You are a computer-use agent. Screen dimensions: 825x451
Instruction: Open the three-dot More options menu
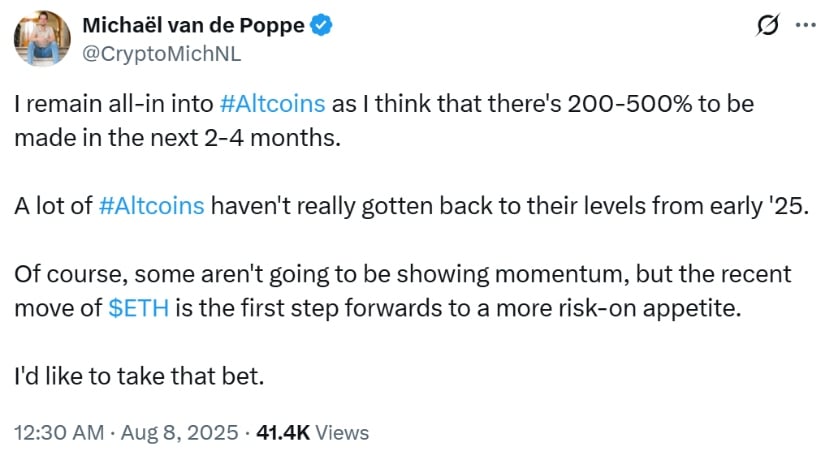pyautogui.click(x=806, y=25)
